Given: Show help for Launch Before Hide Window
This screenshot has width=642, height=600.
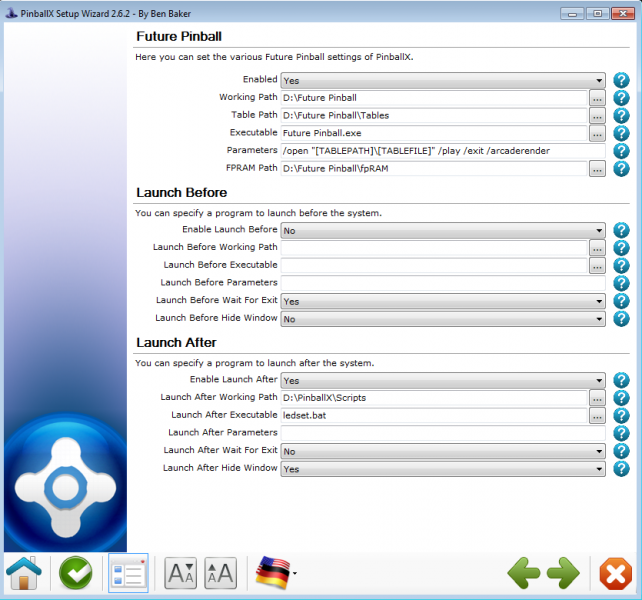Looking at the screenshot, I should pyautogui.click(x=621, y=319).
